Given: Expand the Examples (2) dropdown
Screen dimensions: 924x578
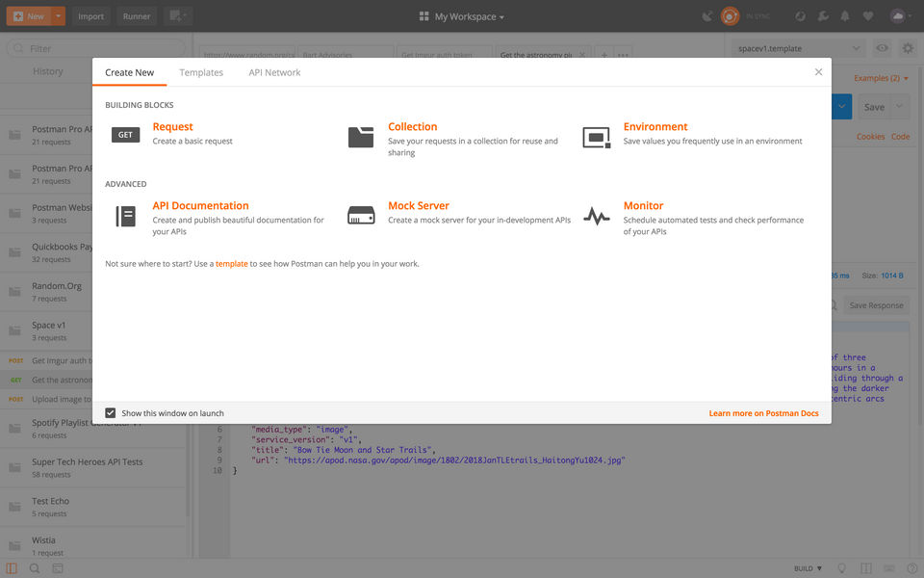Looking at the screenshot, I should tap(881, 78).
